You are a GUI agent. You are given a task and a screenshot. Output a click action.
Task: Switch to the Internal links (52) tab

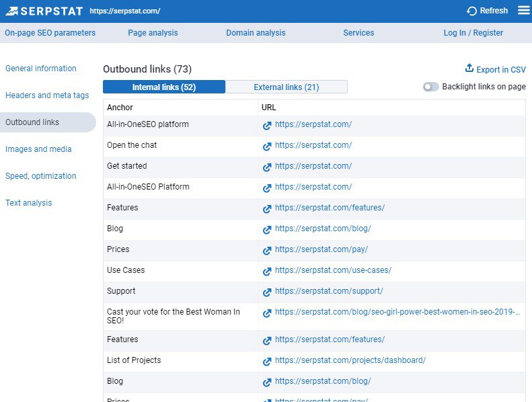[164, 87]
